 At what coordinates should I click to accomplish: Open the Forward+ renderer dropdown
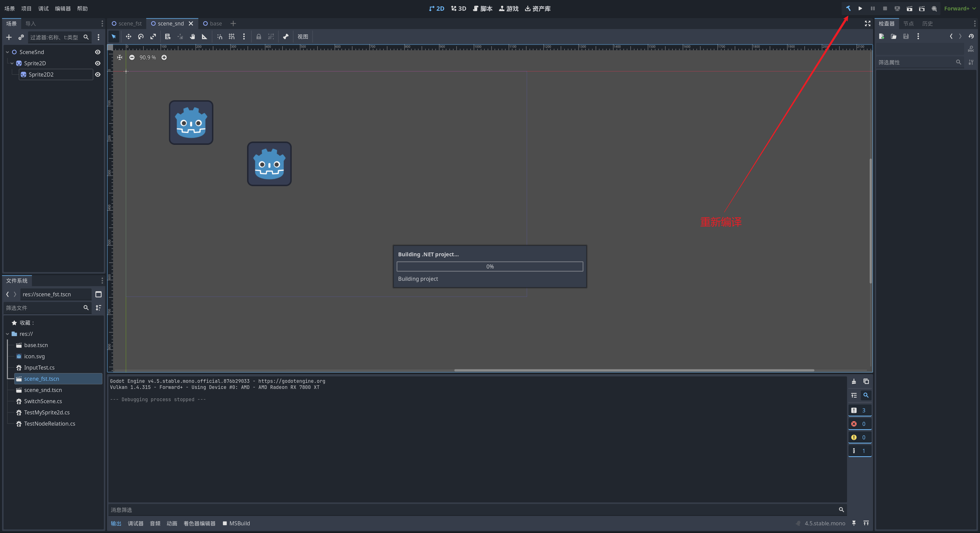click(960, 8)
